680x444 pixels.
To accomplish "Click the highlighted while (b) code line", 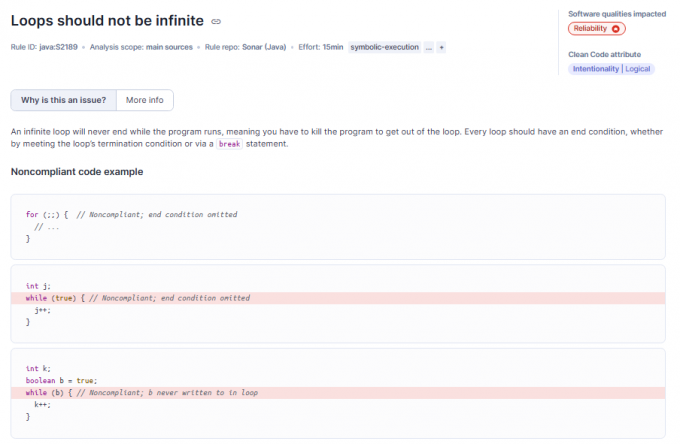I will pyautogui.click(x=142, y=393).
